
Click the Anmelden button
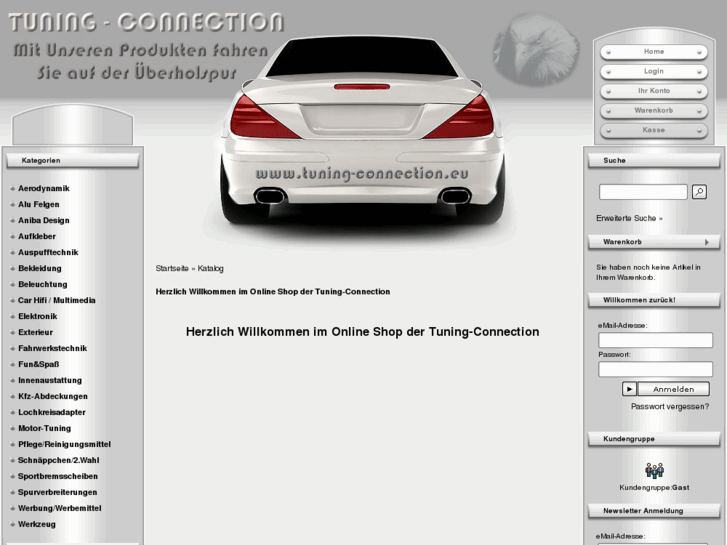click(674, 389)
